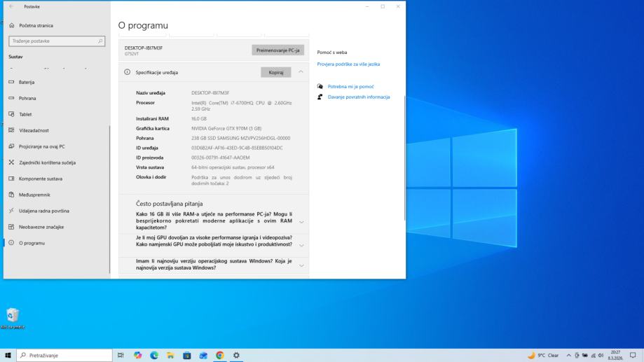Open Provjera podrške za više jezika link
Image resolution: width=644 pixels, height=362 pixels.
348,64
